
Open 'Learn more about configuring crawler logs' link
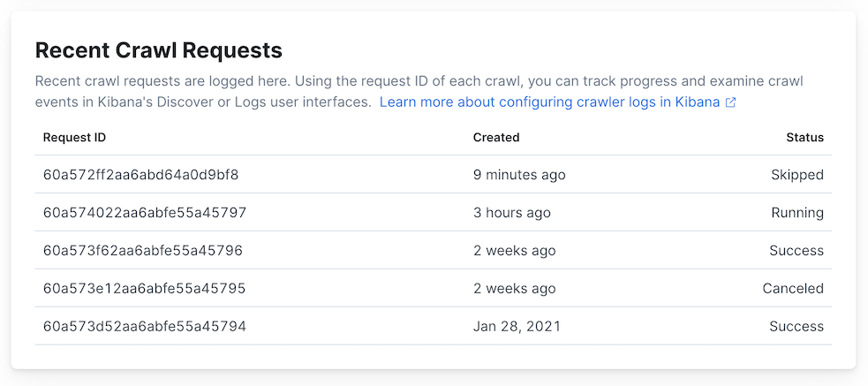pyautogui.click(x=549, y=102)
